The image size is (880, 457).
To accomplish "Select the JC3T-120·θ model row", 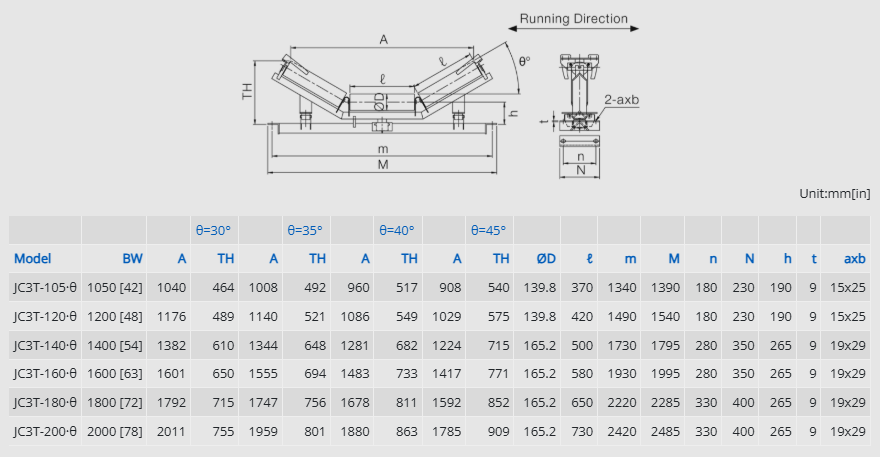I will 45,316.
